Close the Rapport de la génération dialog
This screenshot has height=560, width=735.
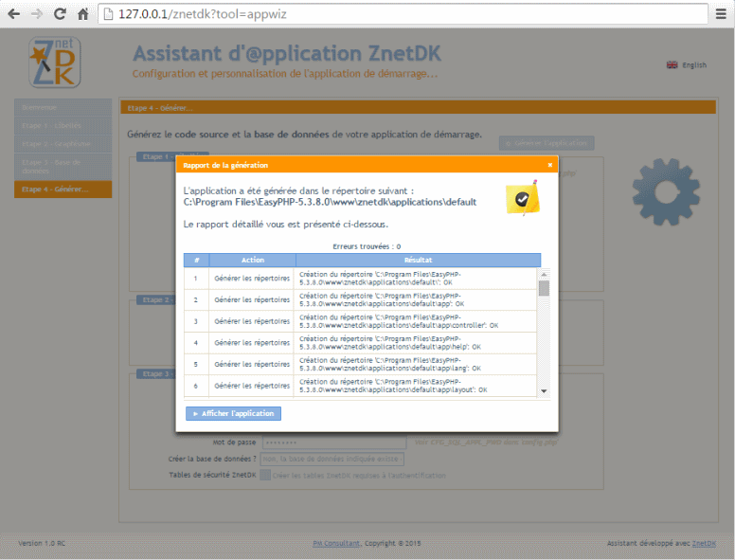pos(550,165)
